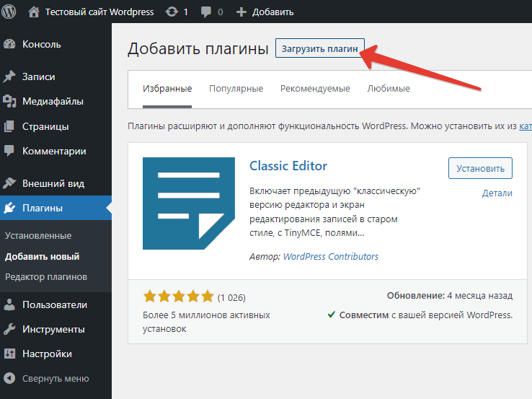Open Плагины section in sidebar
This screenshot has width=532, height=399.
click(x=43, y=208)
